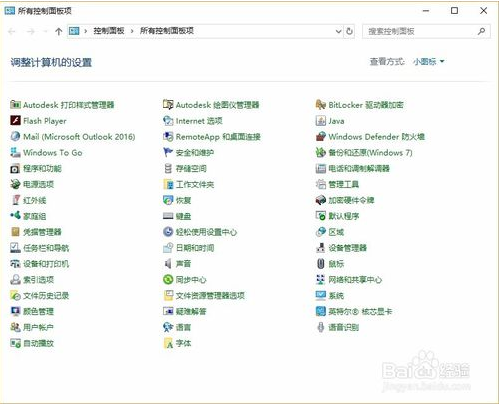Open the 文件历史记录 icon
Screen dimensions: 500x405
[x=15, y=295]
